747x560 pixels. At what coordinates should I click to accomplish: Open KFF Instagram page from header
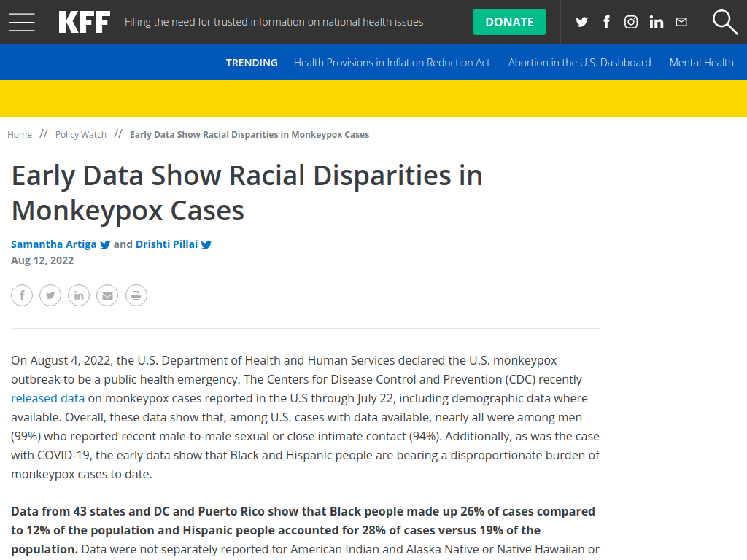coord(631,22)
